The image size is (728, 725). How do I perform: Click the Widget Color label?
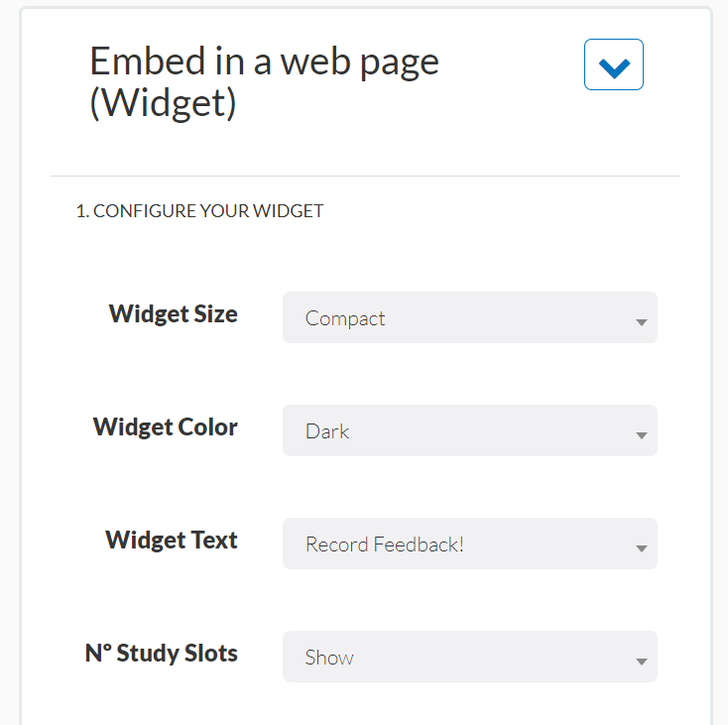166,427
